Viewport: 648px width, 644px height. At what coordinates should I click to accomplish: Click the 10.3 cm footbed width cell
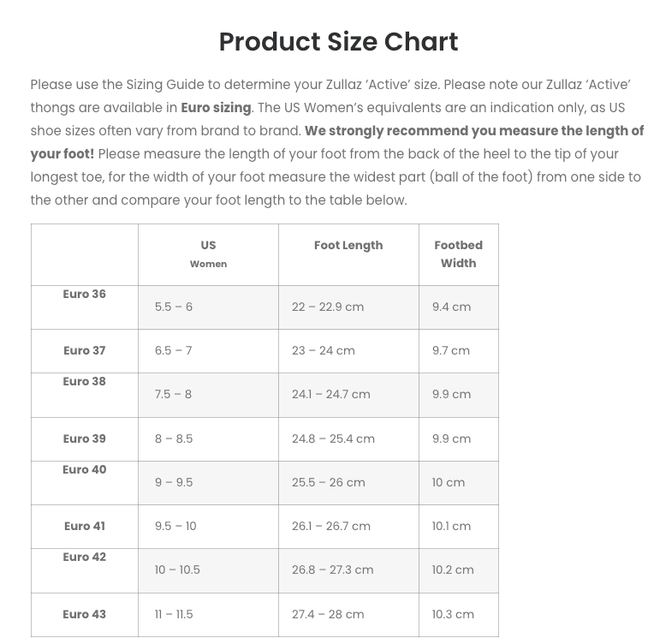[453, 615]
